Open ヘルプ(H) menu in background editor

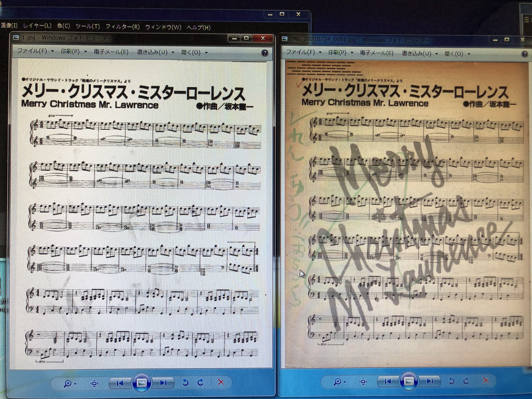(198, 27)
